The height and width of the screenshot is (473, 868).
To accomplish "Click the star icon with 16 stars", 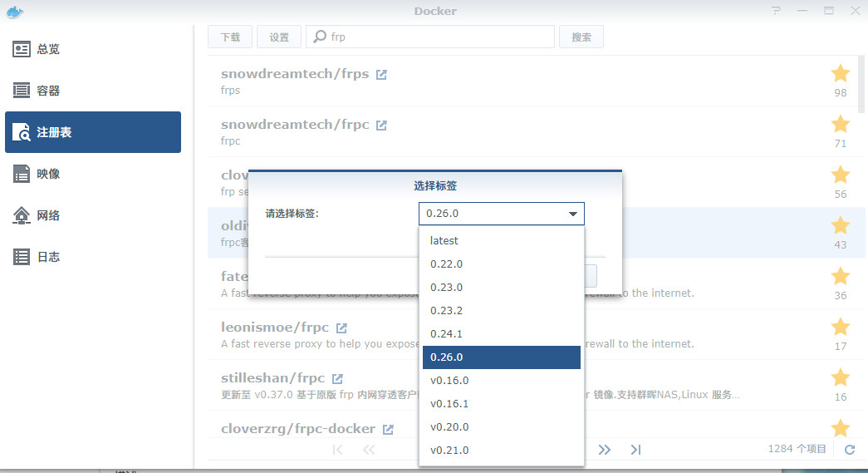I will [841, 377].
